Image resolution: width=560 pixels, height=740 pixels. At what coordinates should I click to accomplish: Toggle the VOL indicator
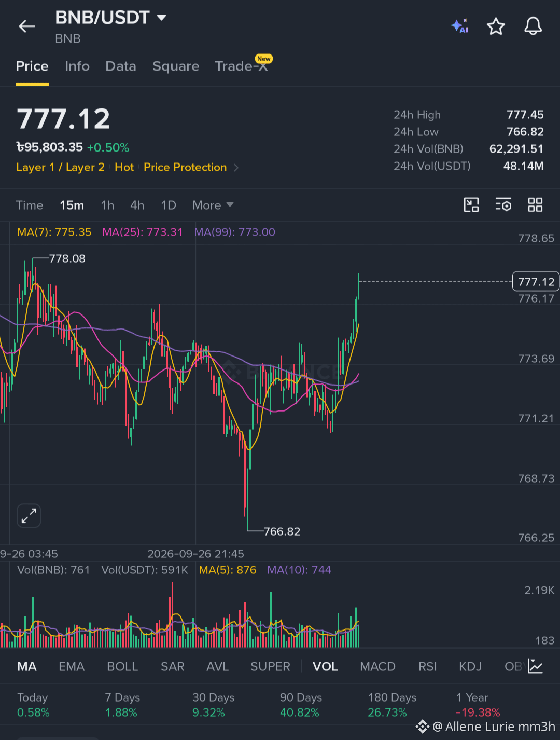click(x=325, y=666)
